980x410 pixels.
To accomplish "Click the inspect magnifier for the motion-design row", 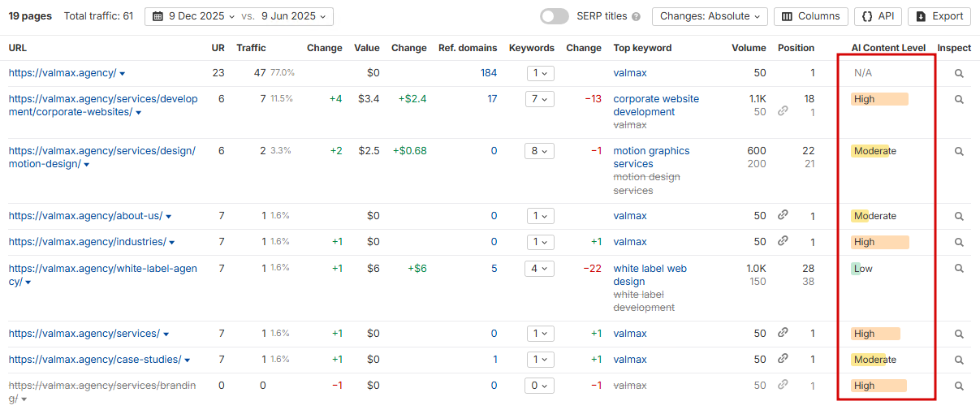I will 959,152.
